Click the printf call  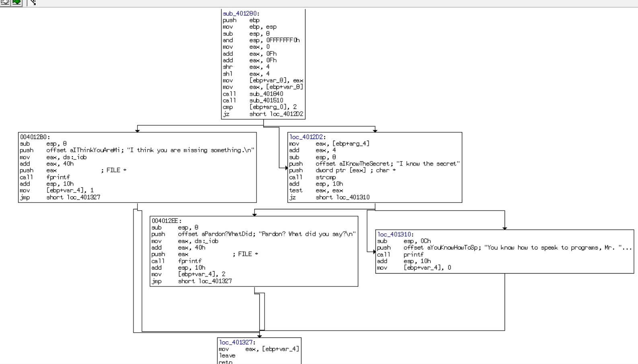click(414, 255)
